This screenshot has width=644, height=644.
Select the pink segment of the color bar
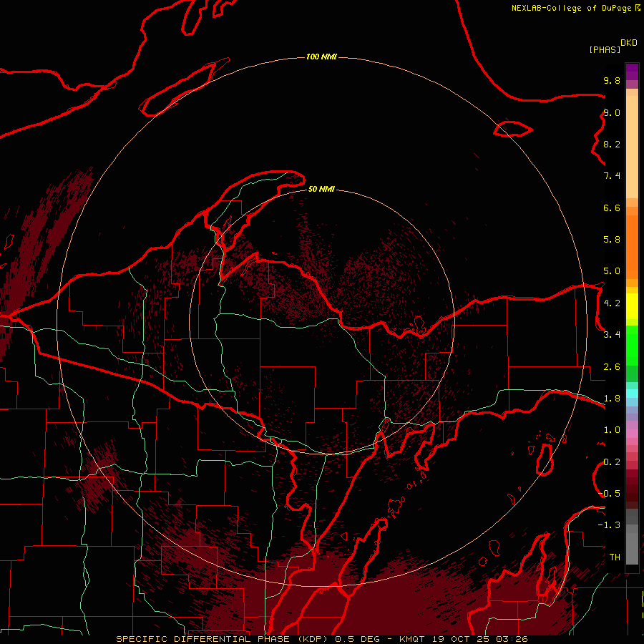coord(632,434)
